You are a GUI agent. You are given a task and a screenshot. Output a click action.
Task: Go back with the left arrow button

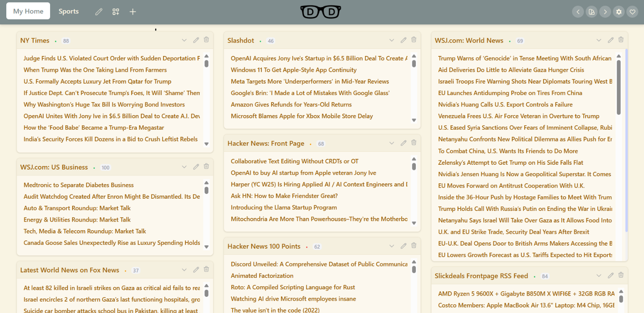click(578, 12)
